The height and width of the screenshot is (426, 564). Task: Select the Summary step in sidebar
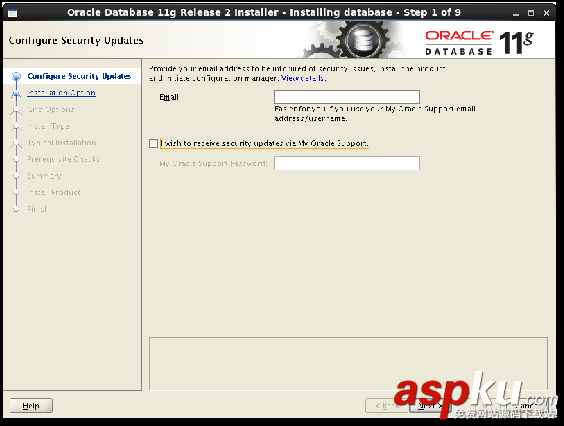coord(44,176)
